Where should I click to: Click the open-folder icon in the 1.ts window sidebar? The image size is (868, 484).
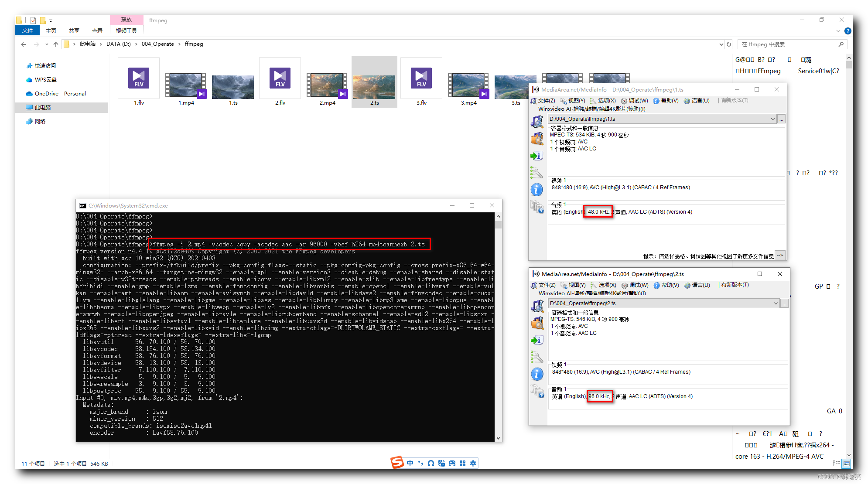537,138
